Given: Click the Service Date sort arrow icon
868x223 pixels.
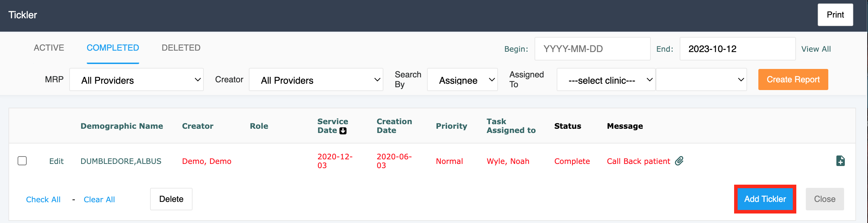Looking at the screenshot, I should click(x=343, y=131).
